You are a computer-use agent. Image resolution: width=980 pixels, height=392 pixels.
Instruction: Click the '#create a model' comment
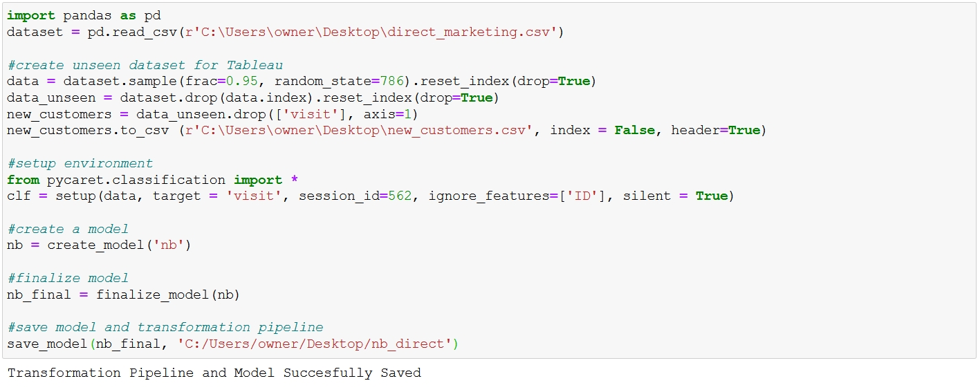coord(68,230)
